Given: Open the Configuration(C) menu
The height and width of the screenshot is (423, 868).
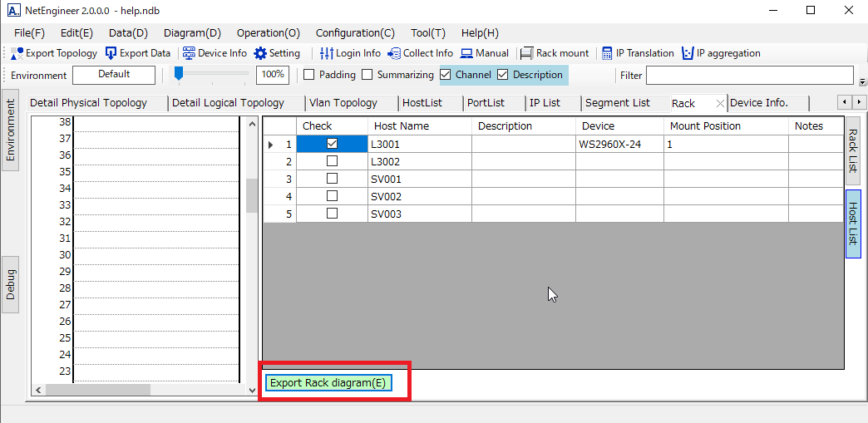Looking at the screenshot, I should (x=355, y=33).
